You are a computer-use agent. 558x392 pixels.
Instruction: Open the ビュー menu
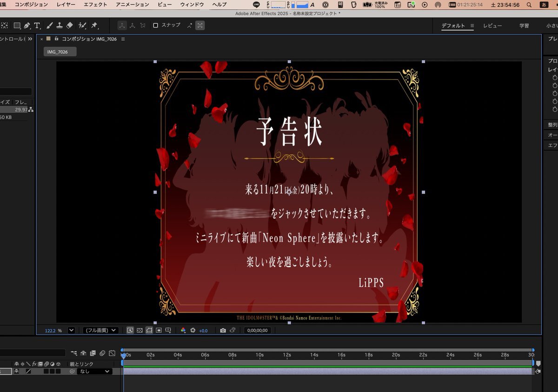tap(165, 4)
